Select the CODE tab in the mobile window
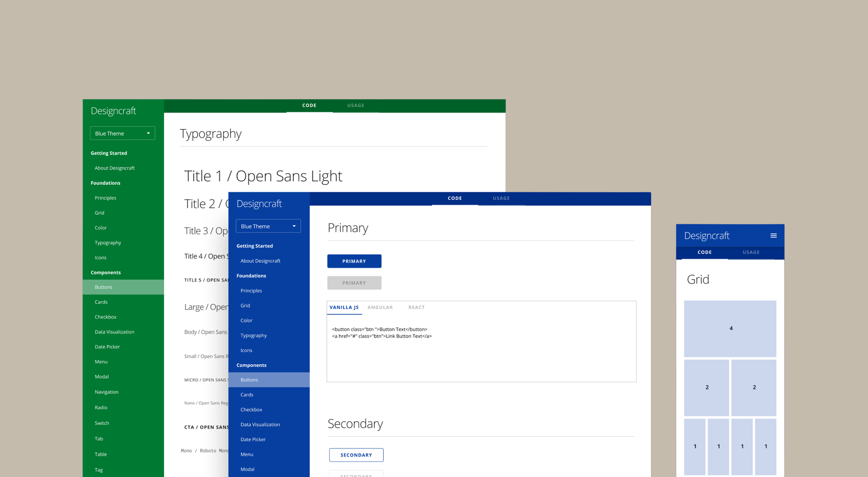Image resolution: width=868 pixels, height=477 pixels. click(x=705, y=252)
